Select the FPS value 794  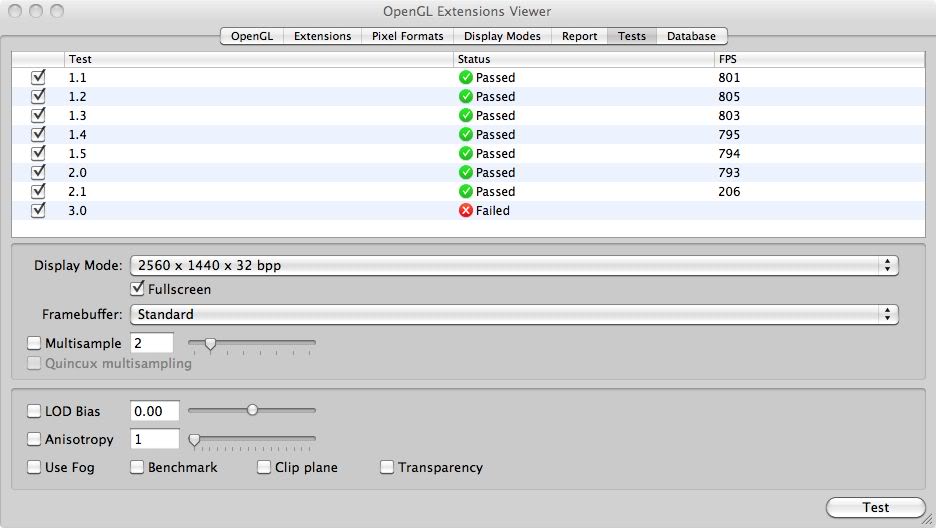pos(729,153)
